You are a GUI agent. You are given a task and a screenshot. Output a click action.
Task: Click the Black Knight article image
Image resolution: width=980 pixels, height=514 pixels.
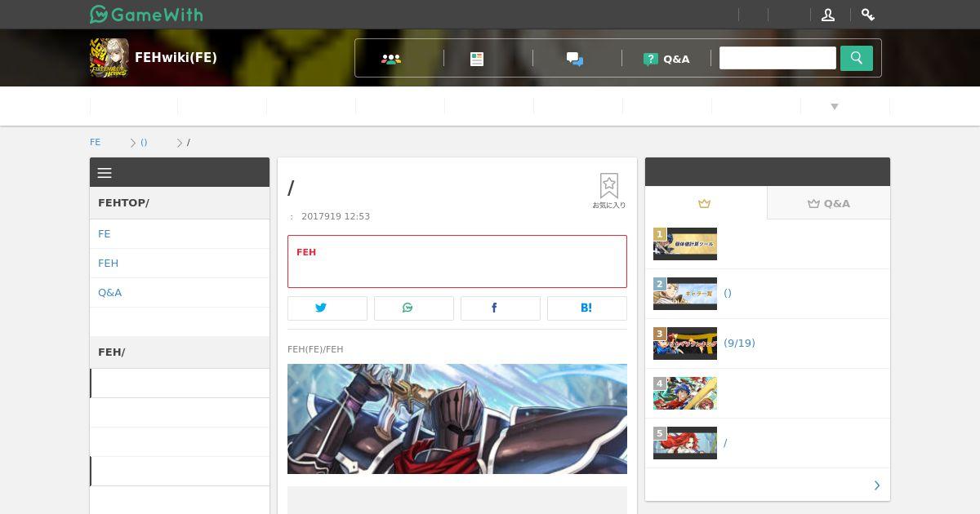tap(457, 419)
